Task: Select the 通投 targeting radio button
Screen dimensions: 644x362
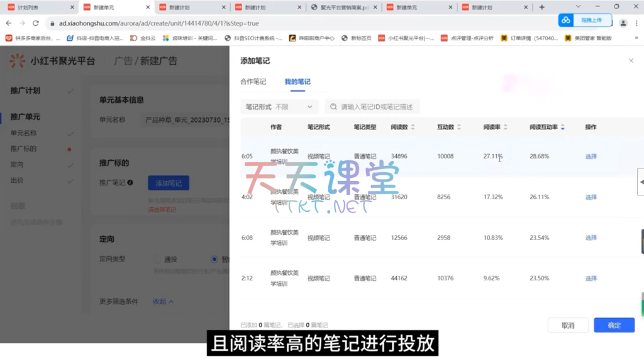Action: pos(158,259)
